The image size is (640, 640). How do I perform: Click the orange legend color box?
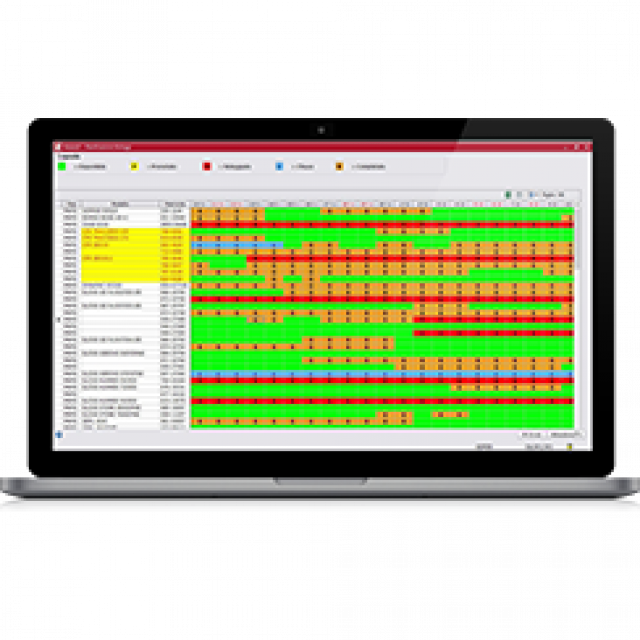[339, 167]
